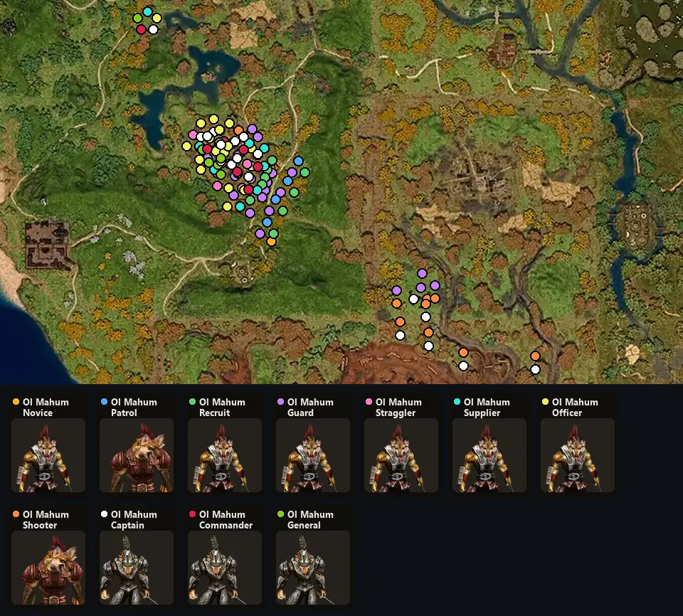Click the yellow dot beside Ol Mahum Officer

[x=546, y=402]
